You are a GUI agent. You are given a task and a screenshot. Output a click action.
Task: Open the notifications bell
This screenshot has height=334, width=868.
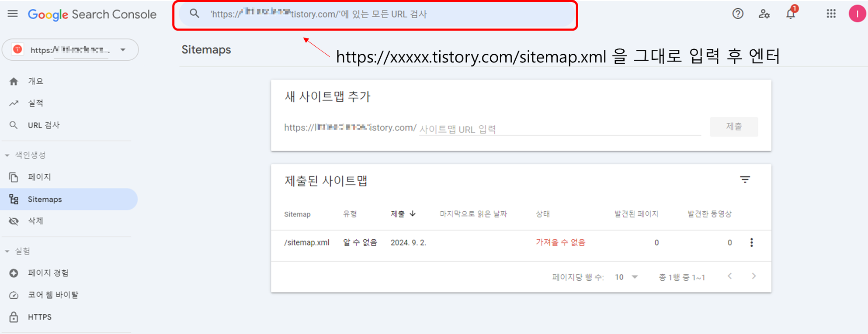point(791,14)
